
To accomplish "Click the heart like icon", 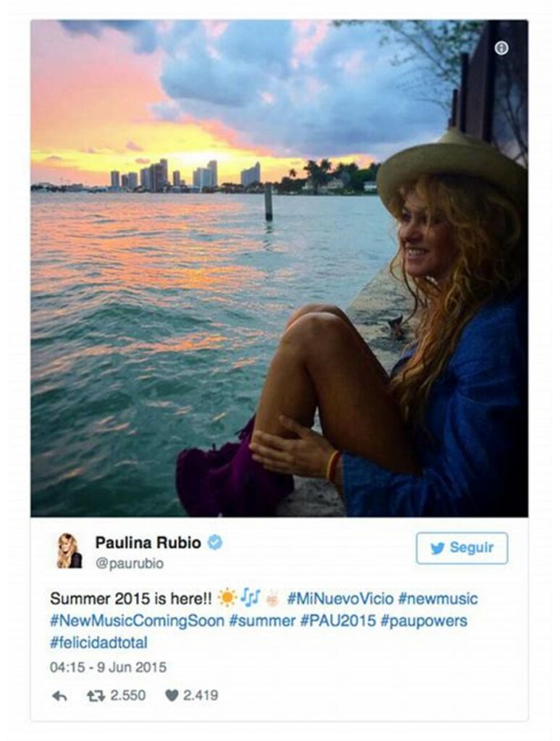I will [x=172, y=695].
